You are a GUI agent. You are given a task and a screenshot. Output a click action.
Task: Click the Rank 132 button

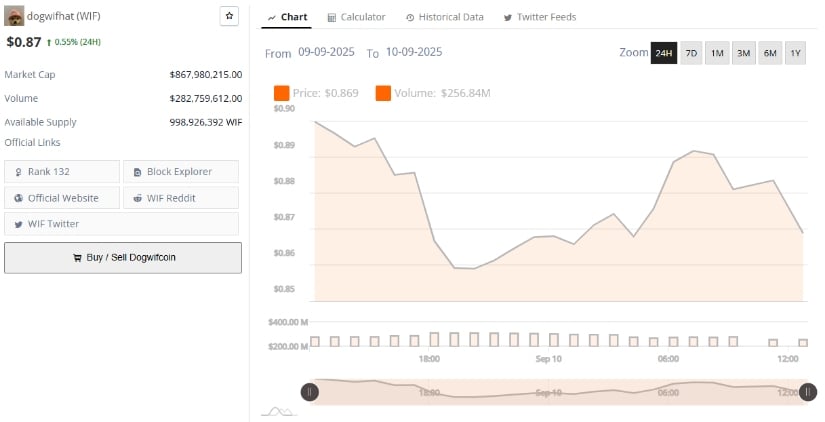pyautogui.click(x=62, y=172)
